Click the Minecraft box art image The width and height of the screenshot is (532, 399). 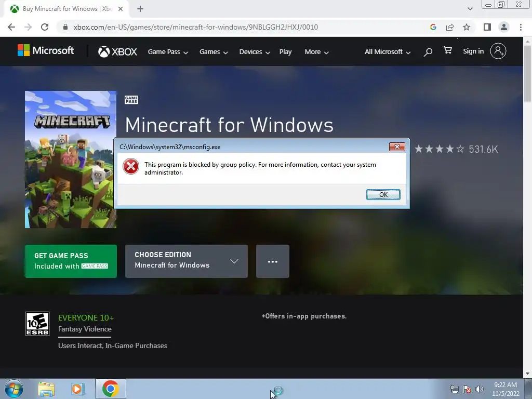point(71,159)
